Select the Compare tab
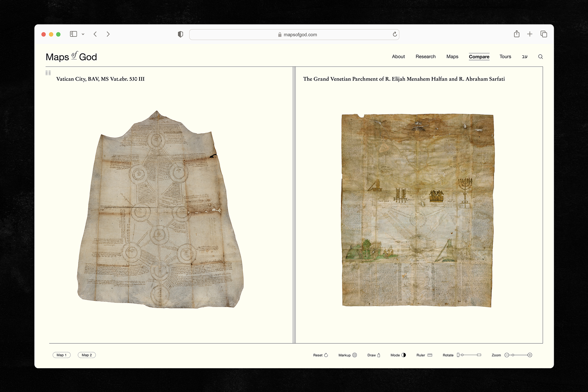This screenshot has height=392, width=588. point(479,57)
